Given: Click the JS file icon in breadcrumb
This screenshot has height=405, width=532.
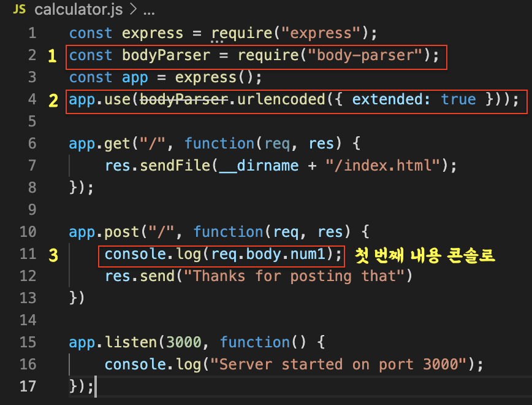Looking at the screenshot, I should (20, 9).
